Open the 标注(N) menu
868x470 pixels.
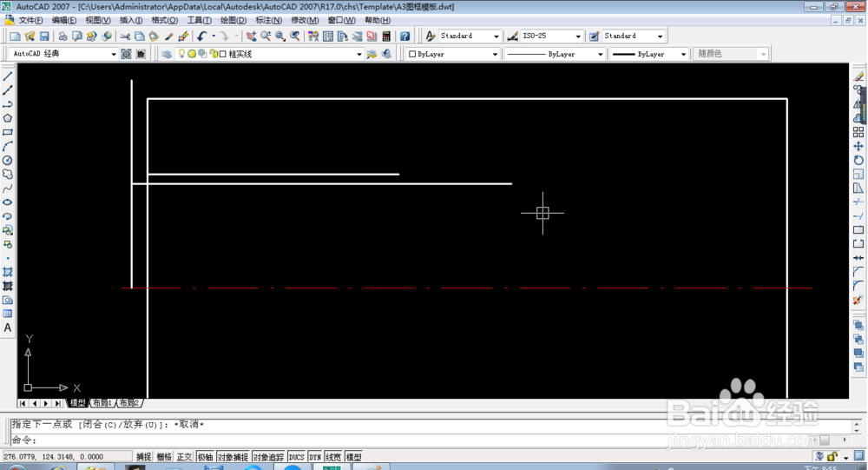click(268, 20)
